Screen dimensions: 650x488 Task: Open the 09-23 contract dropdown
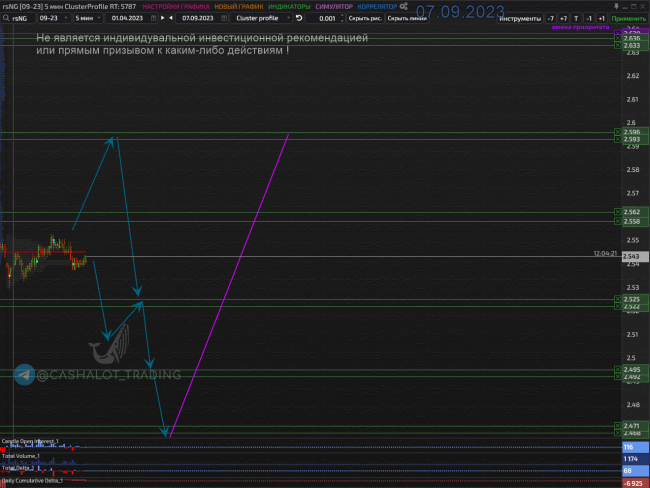52,18
